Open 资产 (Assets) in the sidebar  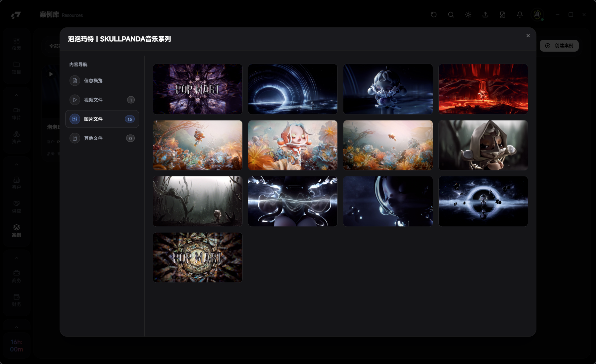point(16,137)
